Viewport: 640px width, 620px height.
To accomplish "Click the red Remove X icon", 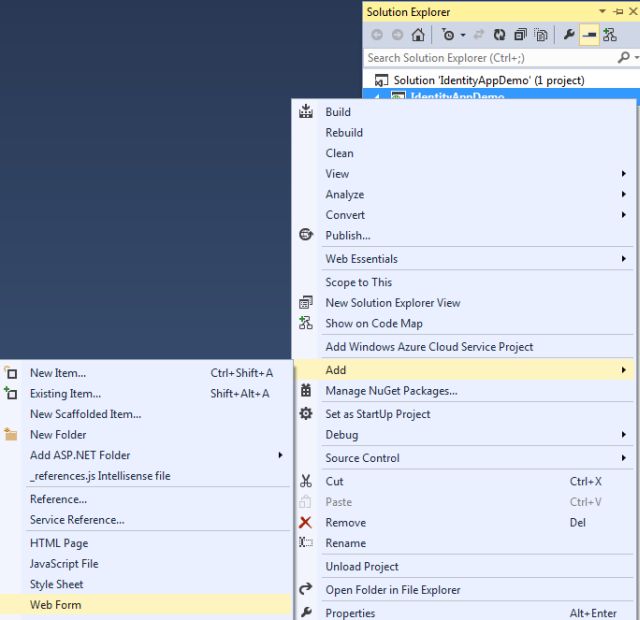I will coord(305,522).
